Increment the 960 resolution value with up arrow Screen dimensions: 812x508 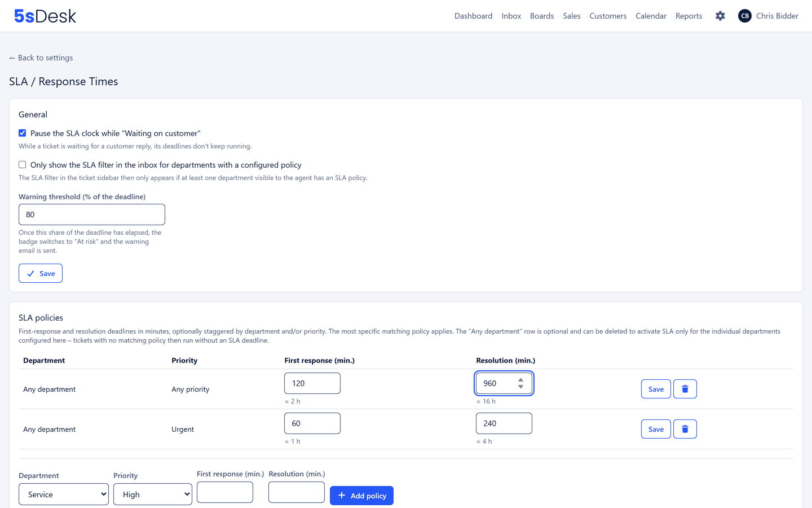click(520, 380)
